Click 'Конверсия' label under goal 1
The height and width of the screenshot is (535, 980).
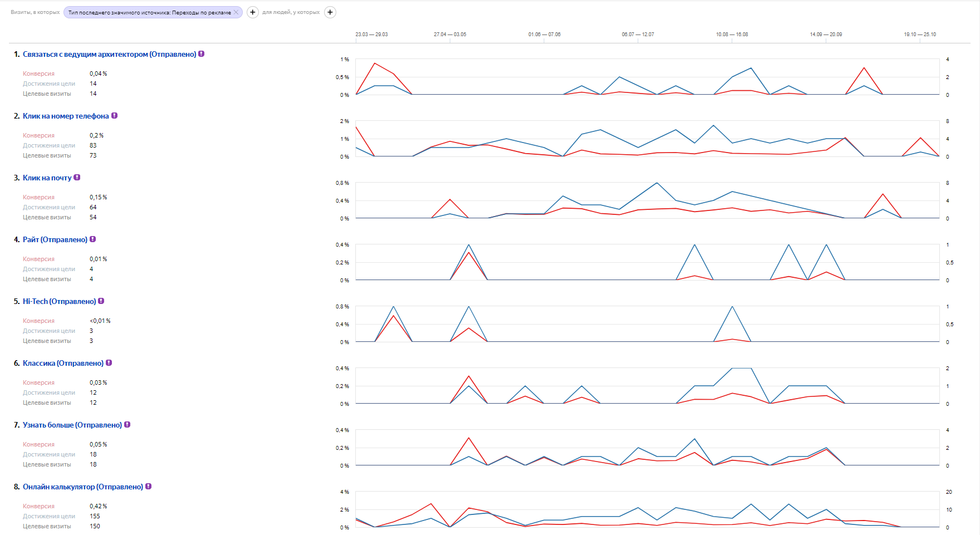coord(38,73)
